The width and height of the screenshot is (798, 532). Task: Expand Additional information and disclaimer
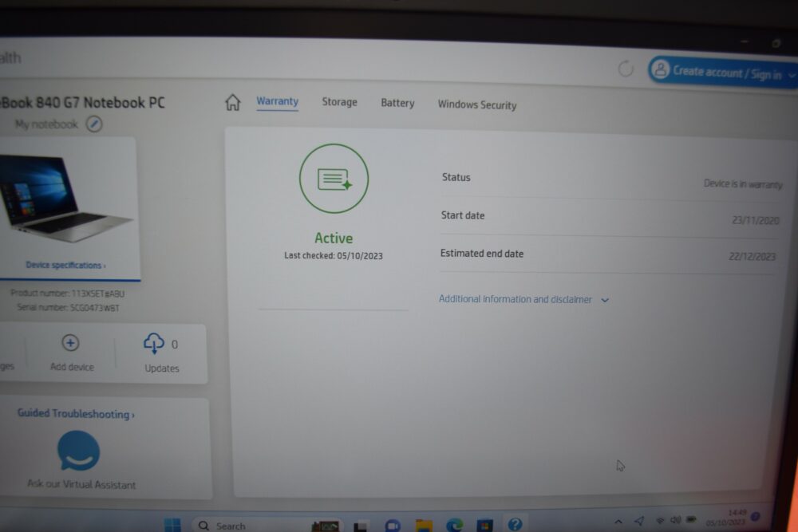click(523, 300)
